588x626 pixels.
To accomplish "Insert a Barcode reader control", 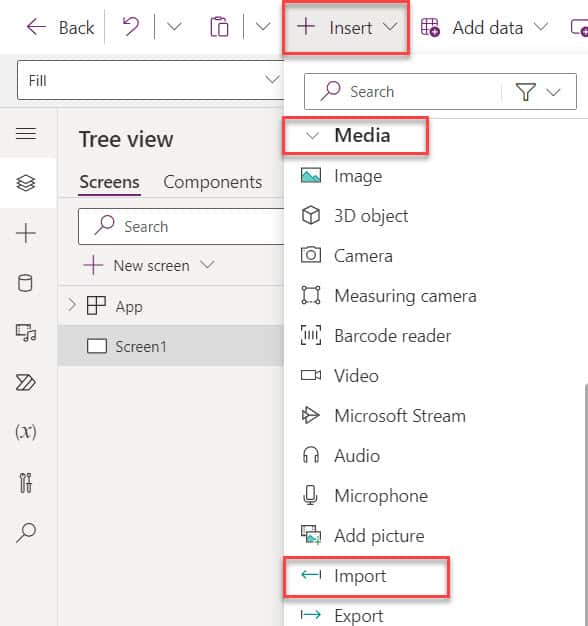I will click(376, 336).
